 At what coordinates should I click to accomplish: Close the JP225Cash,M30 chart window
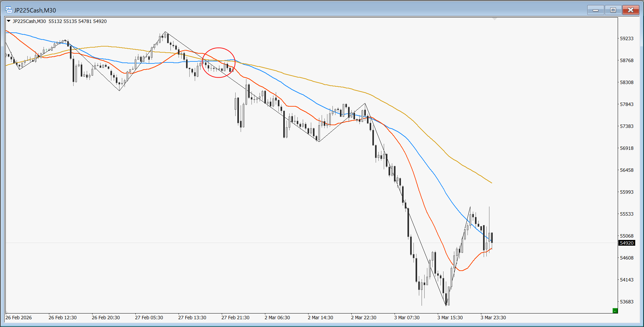630,10
